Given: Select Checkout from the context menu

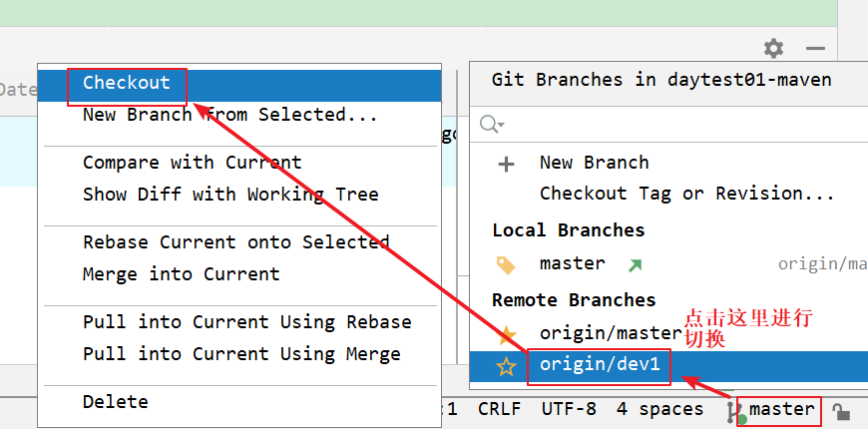Looking at the screenshot, I should click(x=127, y=84).
